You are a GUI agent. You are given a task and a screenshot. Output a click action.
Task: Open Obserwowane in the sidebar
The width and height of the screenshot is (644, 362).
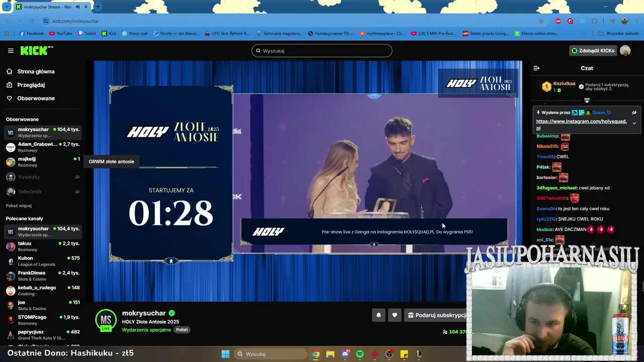click(x=36, y=99)
